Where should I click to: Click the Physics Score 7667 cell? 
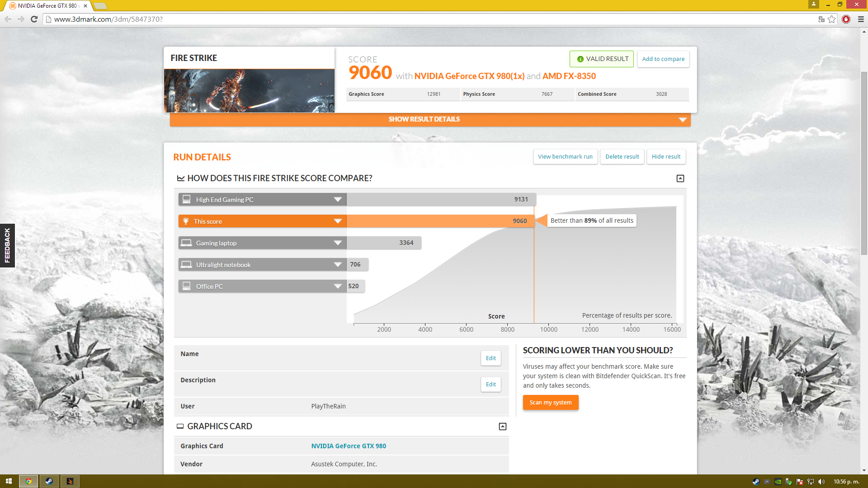click(517, 94)
